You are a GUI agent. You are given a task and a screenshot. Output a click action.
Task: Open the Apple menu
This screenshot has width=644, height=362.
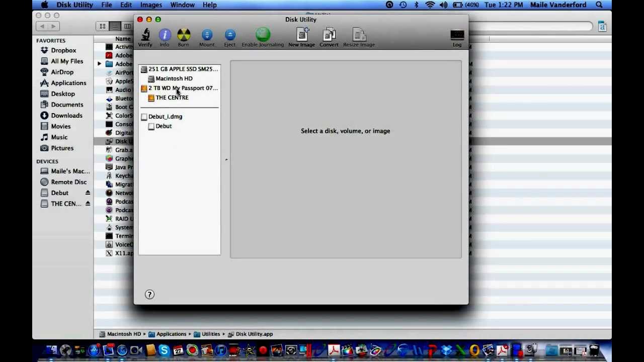[45, 5]
